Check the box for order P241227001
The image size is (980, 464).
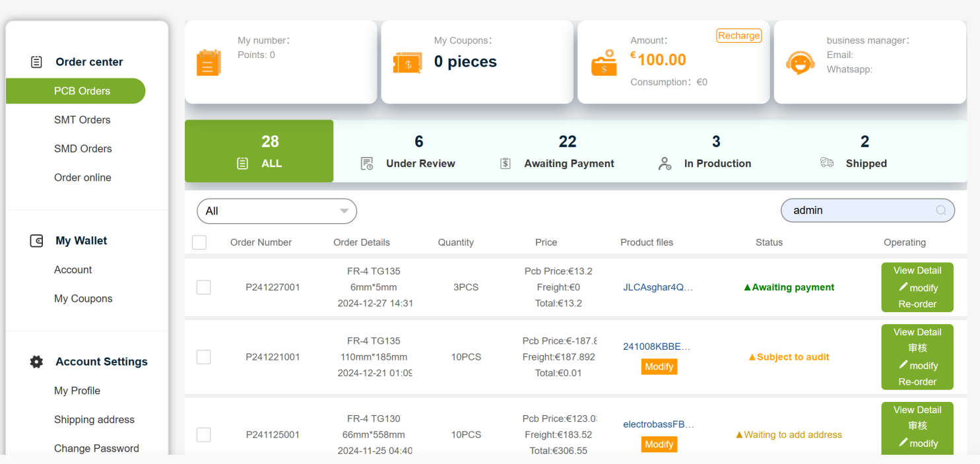tap(204, 287)
